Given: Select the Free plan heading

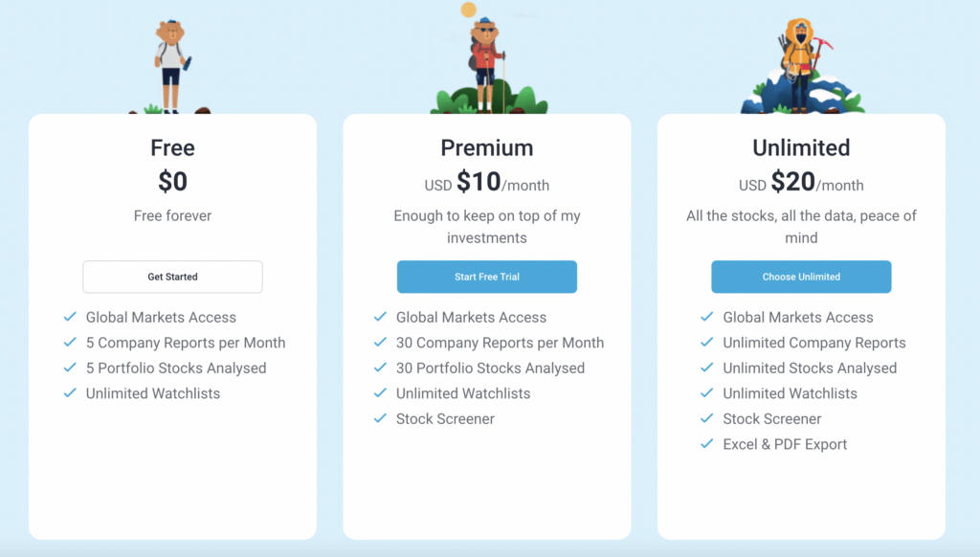Looking at the screenshot, I should click(172, 148).
